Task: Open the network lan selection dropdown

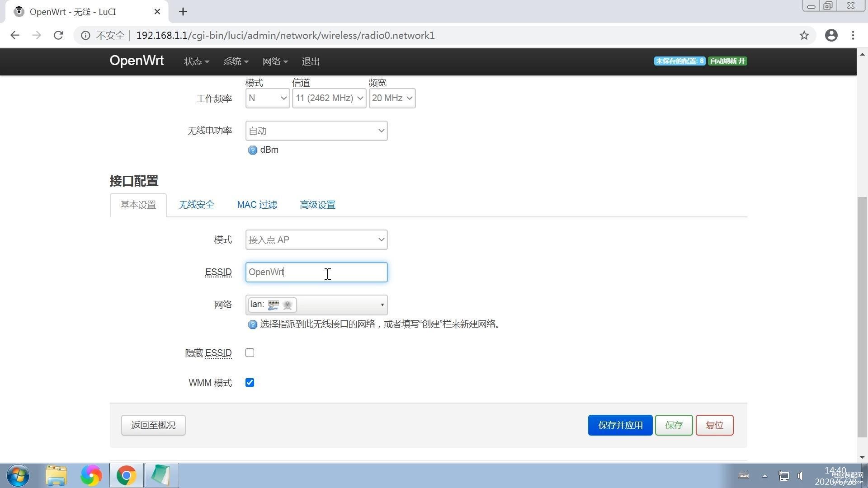Action: 316,305
